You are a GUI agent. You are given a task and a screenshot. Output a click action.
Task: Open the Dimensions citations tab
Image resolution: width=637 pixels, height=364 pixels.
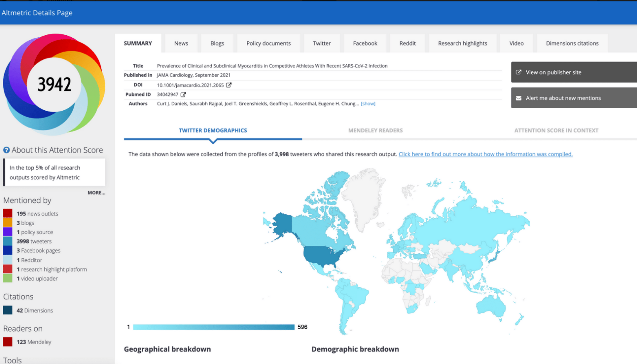(x=572, y=43)
